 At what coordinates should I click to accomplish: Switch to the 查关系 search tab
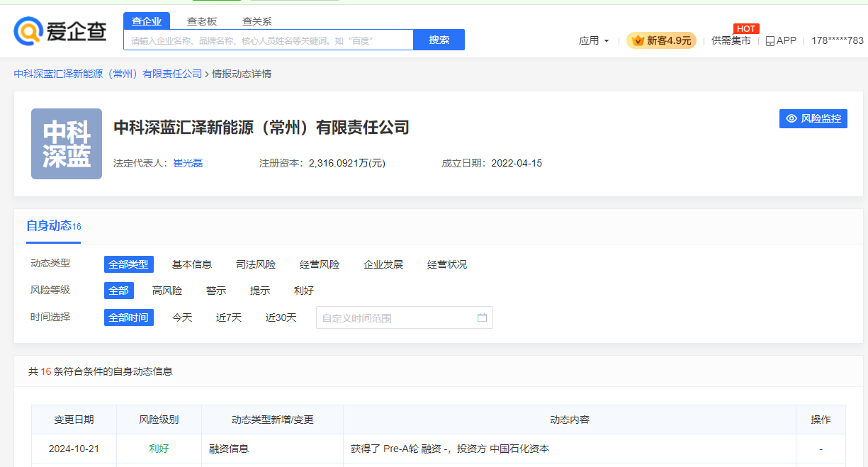point(257,21)
